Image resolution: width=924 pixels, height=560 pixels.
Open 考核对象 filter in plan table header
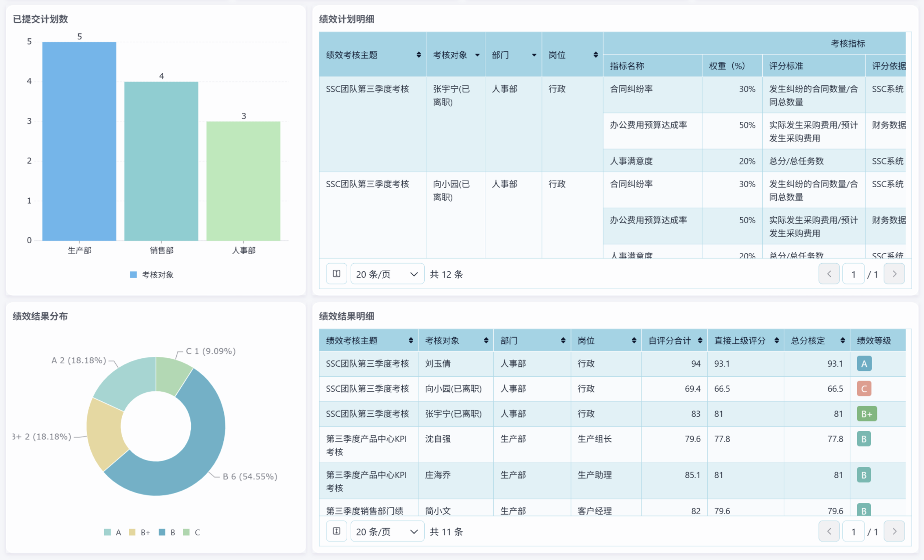[x=477, y=55]
